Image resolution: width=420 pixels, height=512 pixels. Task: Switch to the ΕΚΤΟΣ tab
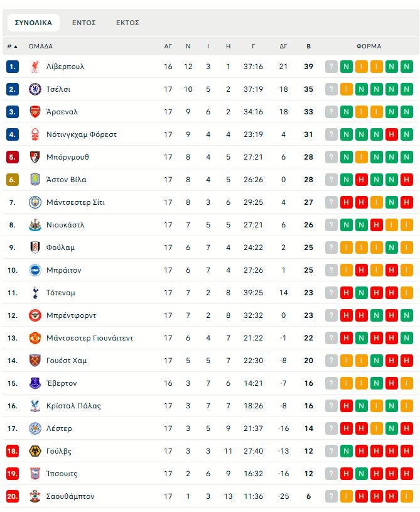coord(127,23)
